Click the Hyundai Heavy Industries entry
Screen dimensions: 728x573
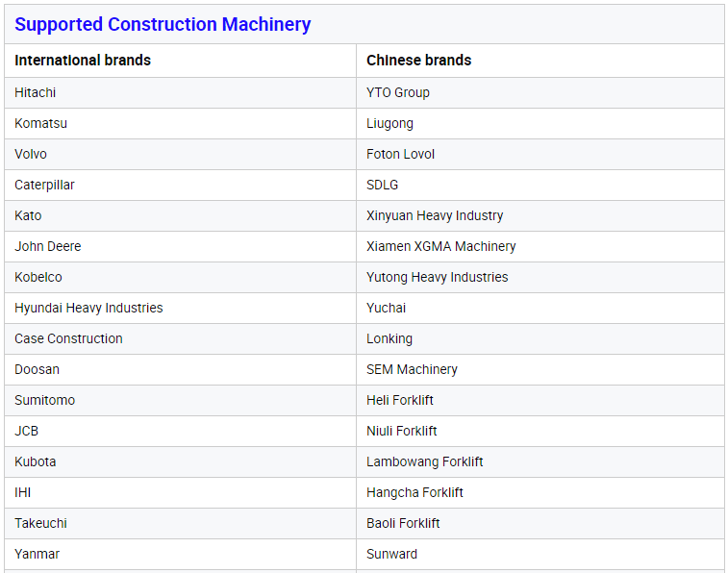[88, 308]
